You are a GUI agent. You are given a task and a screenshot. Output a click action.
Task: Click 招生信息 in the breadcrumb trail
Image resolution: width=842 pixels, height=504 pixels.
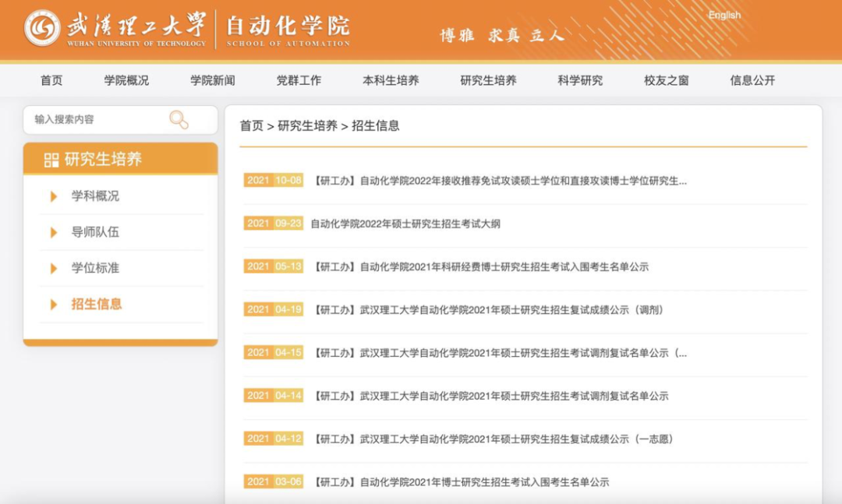coord(375,126)
